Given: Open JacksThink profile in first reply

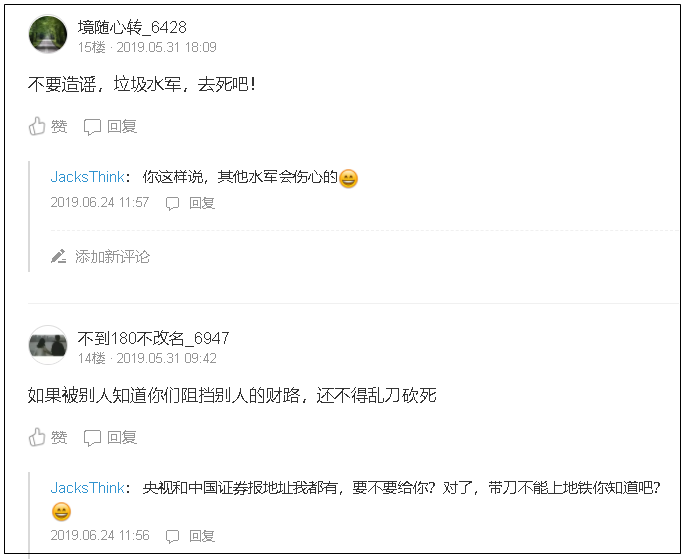Looking at the screenshot, I should click(87, 177).
